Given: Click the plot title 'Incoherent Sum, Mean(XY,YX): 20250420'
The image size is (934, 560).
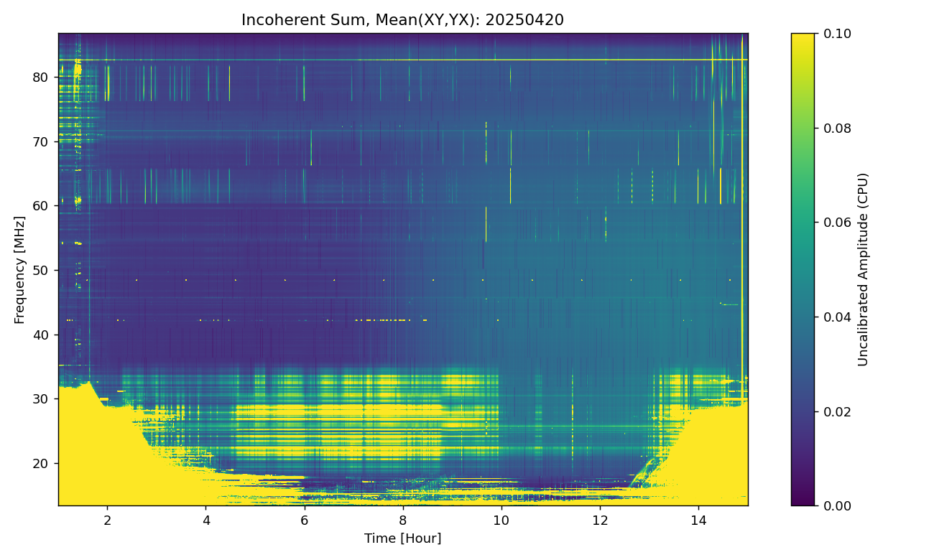Looking at the screenshot, I should 402,20.
